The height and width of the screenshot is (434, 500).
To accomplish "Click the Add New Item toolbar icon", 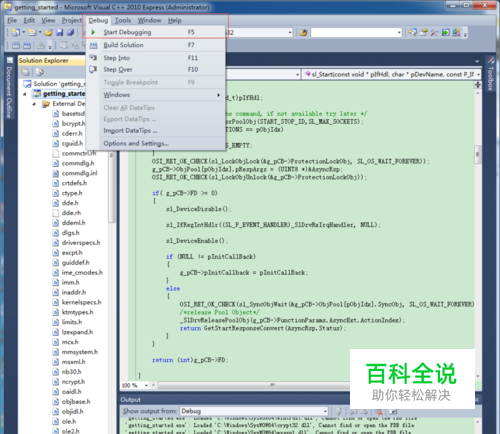I will pyautogui.click(x=32, y=32).
